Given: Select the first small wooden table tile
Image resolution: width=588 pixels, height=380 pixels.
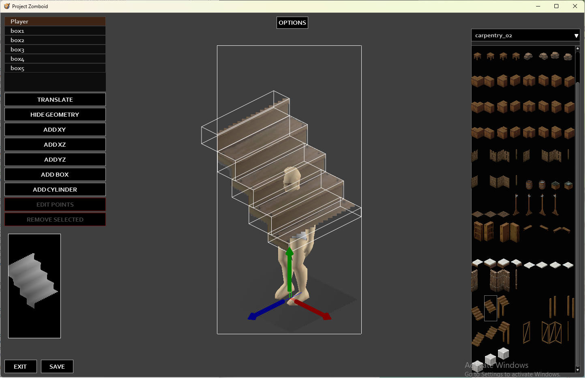Looking at the screenshot, I should pos(477,56).
